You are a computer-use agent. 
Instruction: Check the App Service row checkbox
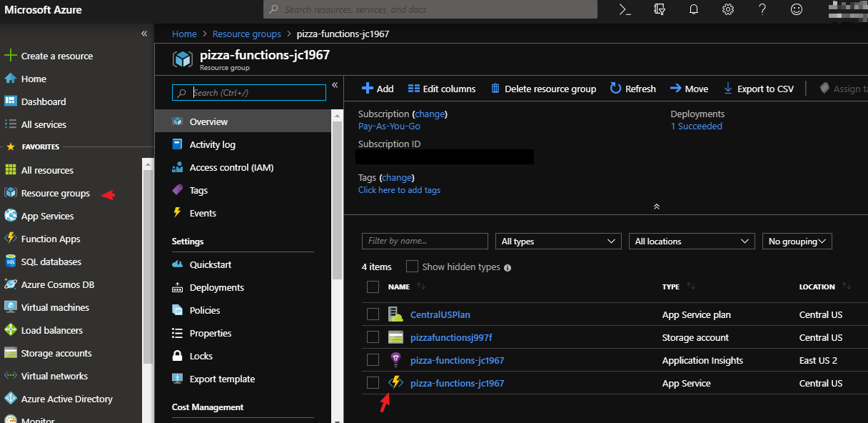pyautogui.click(x=373, y=383)
